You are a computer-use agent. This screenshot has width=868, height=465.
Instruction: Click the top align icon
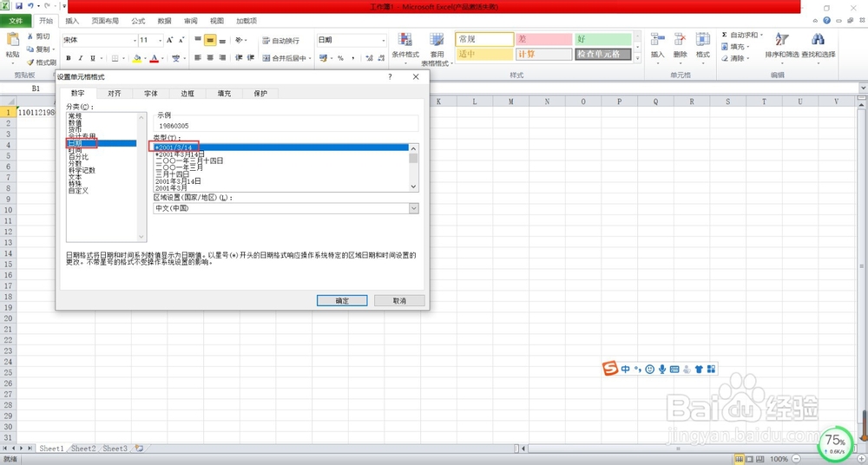pyautogui.click(x=198, y=40)
